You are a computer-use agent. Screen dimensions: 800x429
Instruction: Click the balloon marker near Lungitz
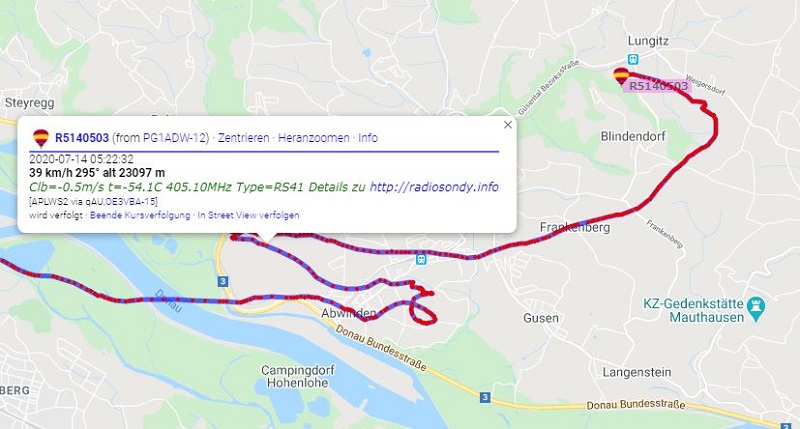tap(621, 77)
